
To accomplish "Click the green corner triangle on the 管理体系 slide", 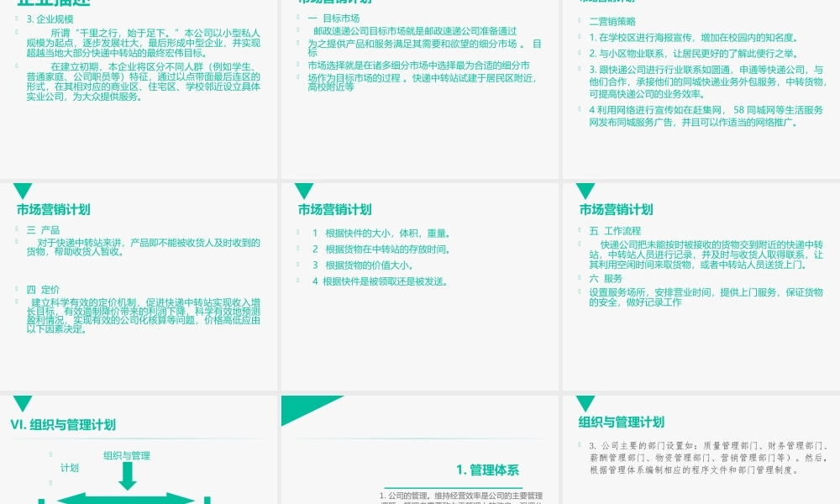I will click(x=298, y=407).
